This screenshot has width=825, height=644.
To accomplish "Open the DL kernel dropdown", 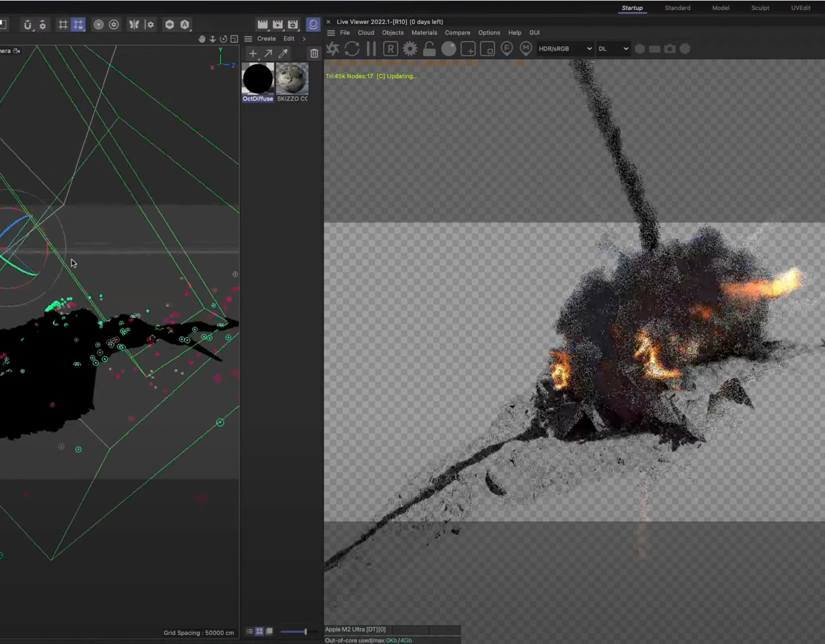I will click(x=613, y=49).
